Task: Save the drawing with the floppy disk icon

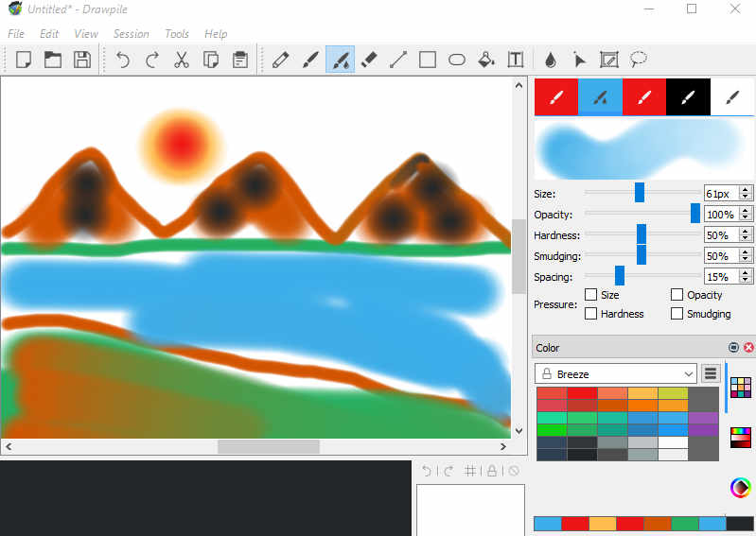Action: (82, 61)
